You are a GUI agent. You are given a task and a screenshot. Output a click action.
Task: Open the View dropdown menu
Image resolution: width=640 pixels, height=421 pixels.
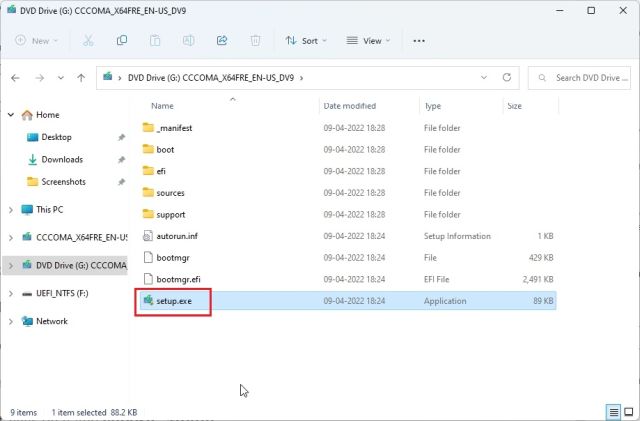point(368,41)
